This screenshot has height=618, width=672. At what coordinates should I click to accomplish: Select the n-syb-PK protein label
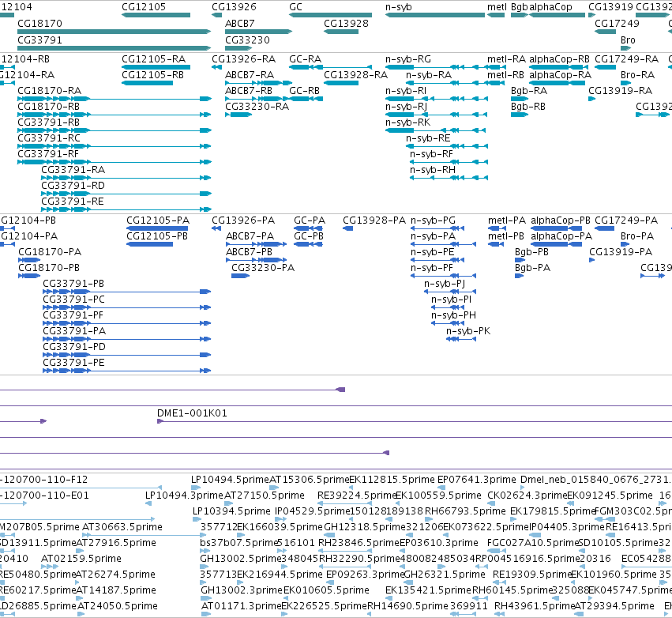click(x=468, y=331)
